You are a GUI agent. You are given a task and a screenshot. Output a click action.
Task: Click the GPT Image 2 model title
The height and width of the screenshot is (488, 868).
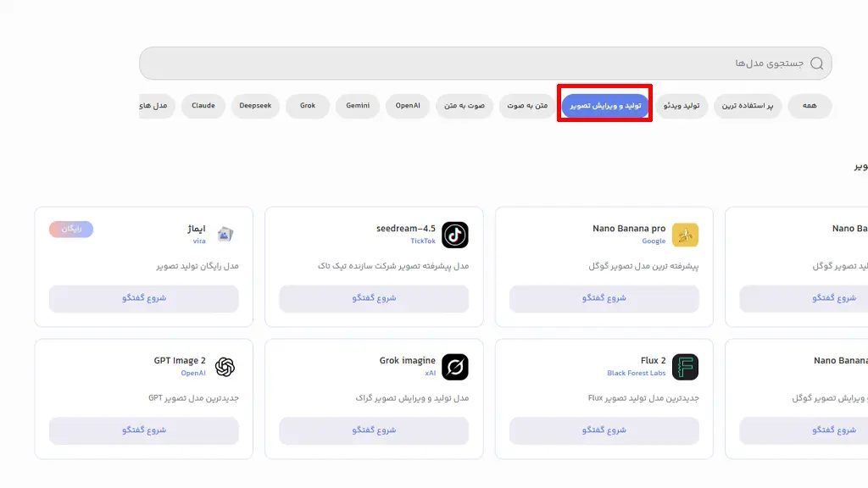coord(180,361)
